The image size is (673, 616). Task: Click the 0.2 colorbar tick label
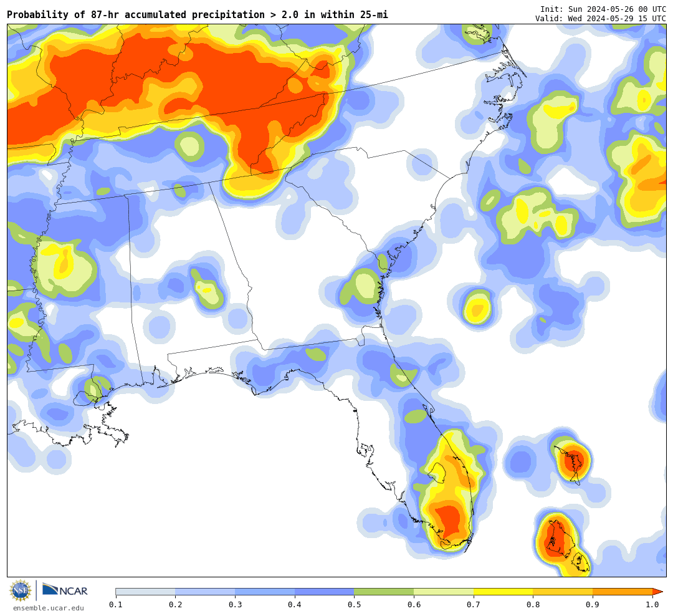coord(176,605)
